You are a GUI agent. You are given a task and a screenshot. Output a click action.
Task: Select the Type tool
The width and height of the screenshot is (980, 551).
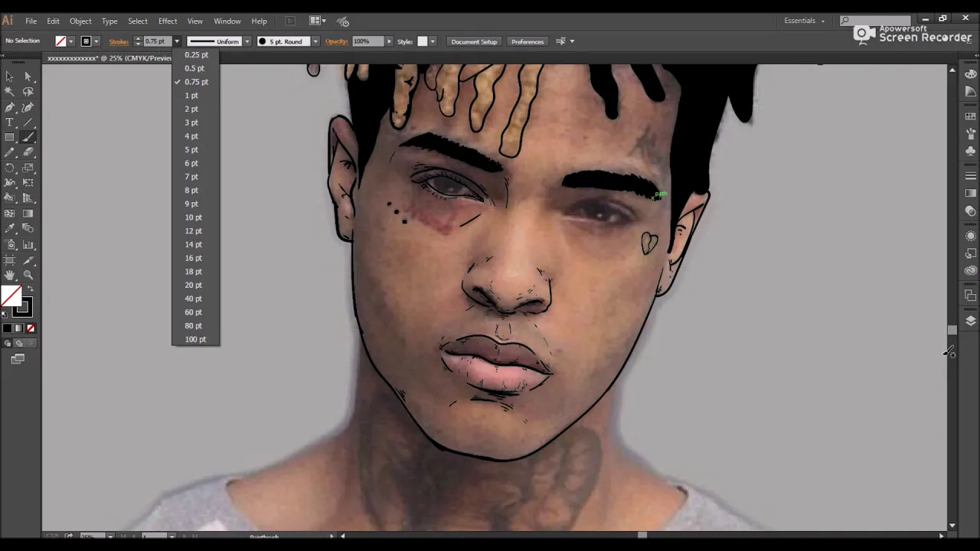(x=9, y=122)
